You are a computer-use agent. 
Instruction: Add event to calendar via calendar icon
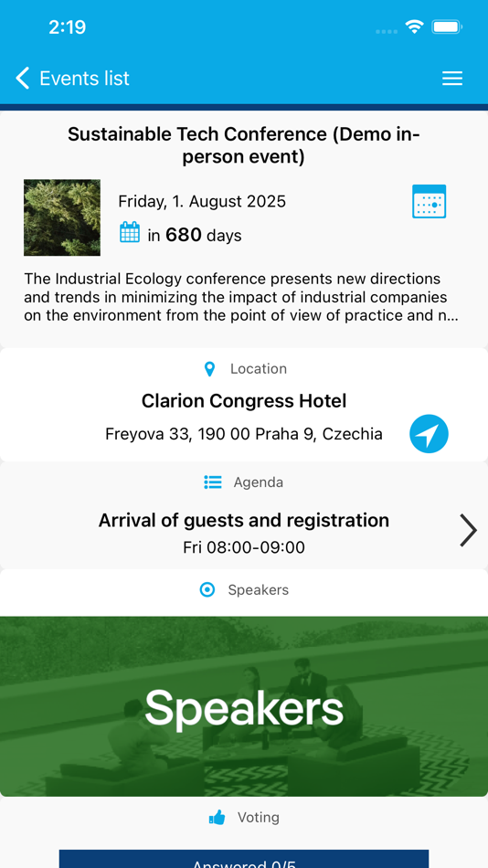point(429,202)
